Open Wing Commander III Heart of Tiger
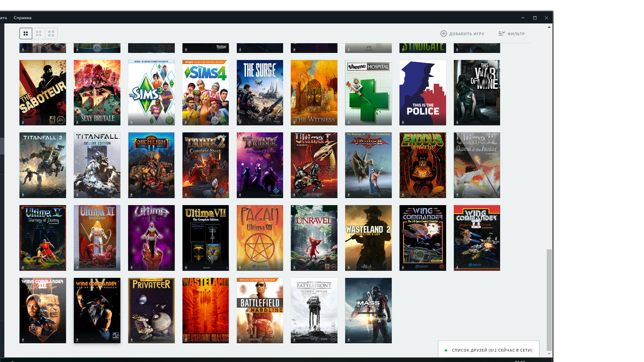The image size is (644, 362). [43, 310]
